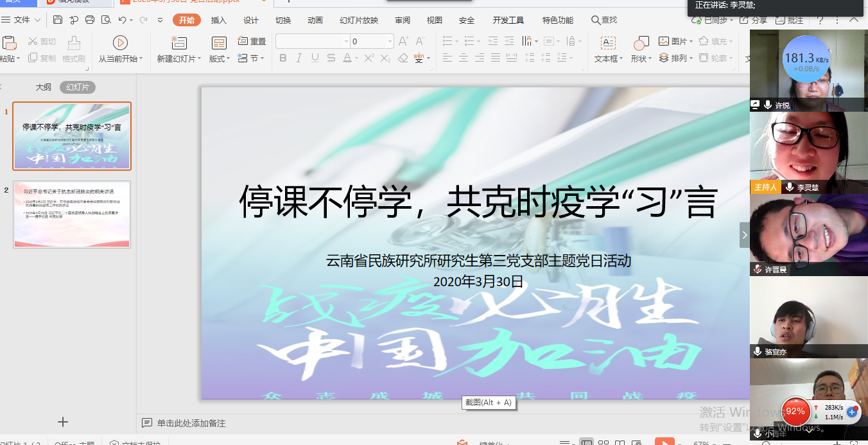Image resolution: width=868 pixels, height=445 pixels.
Task: Open the quick access toolbar customize arrow
Action: coord(161,20)
